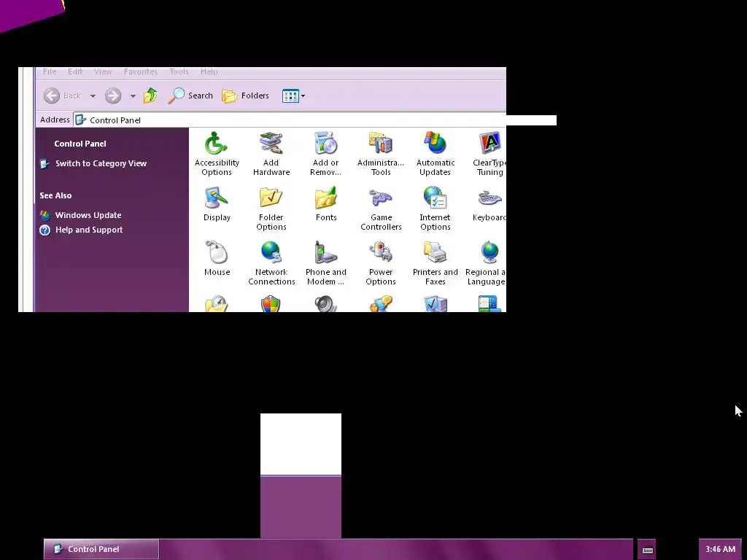
Task: Click the Search toolbar button
Action: pos(190,96)
